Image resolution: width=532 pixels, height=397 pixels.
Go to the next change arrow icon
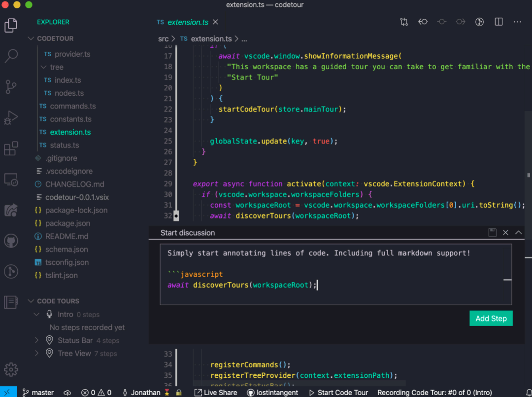461,22
